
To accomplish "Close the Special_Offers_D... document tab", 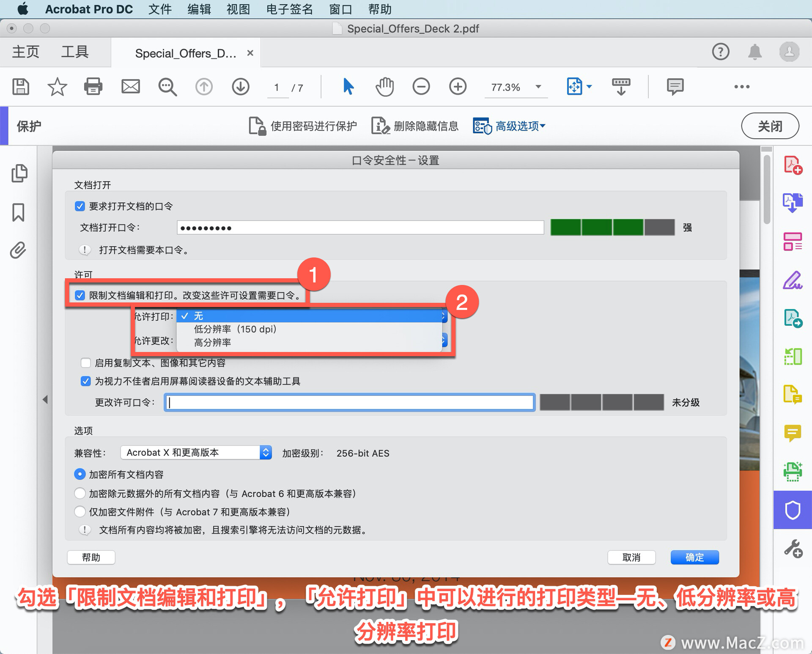I will pos(250,53).
